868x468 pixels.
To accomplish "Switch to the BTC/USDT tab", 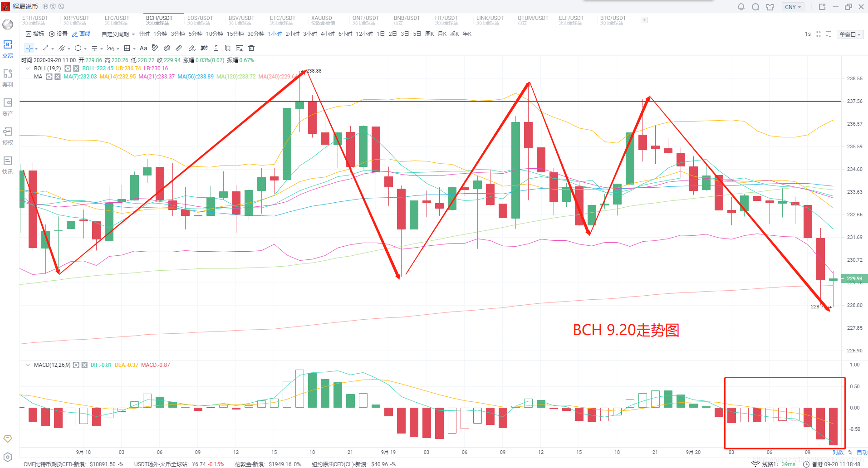I will 613,20.
